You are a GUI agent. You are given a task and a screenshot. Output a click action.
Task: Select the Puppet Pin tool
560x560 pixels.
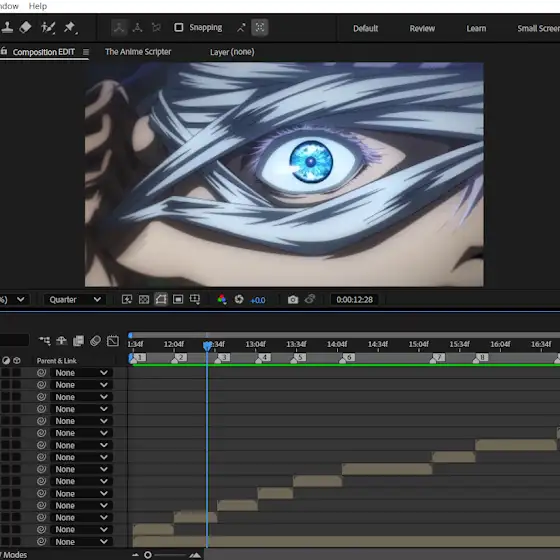pos(70,28)
